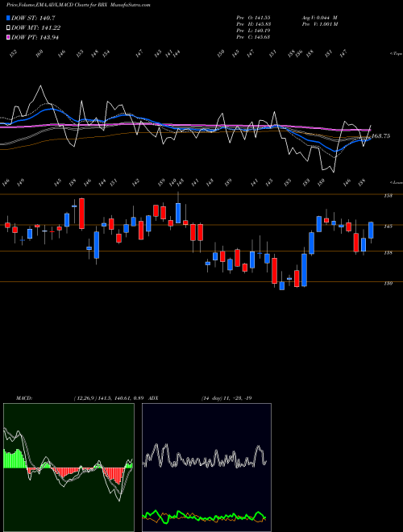The image size is (403, 532).
Task: Click the 'ADX' panel heading
Action: (x=153, y=398)
